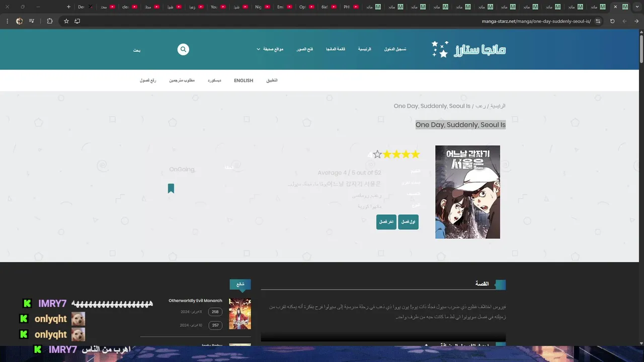Image resolution: width=644 pixels, height=362 pixels.
Task: Close the active manga tab
Action: click(x=615, y=7)
